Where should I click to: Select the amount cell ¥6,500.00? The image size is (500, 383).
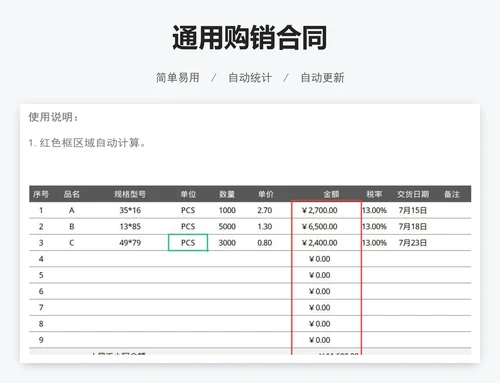pos(319,227)
